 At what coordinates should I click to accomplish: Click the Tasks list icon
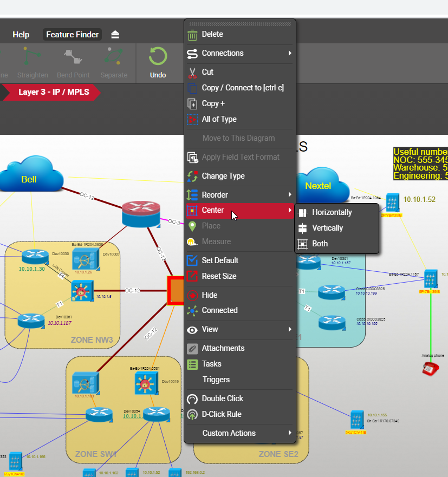(x=192, y=364)
